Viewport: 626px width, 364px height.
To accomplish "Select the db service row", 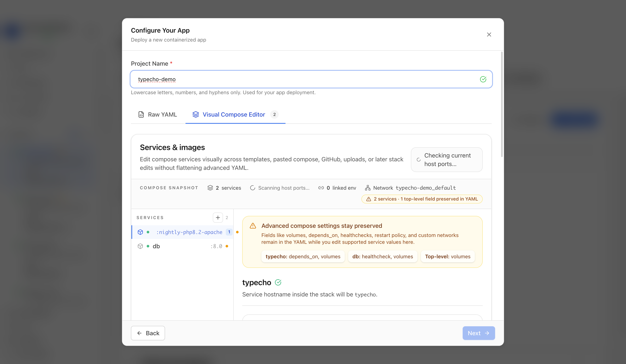I will pos(183,246).
